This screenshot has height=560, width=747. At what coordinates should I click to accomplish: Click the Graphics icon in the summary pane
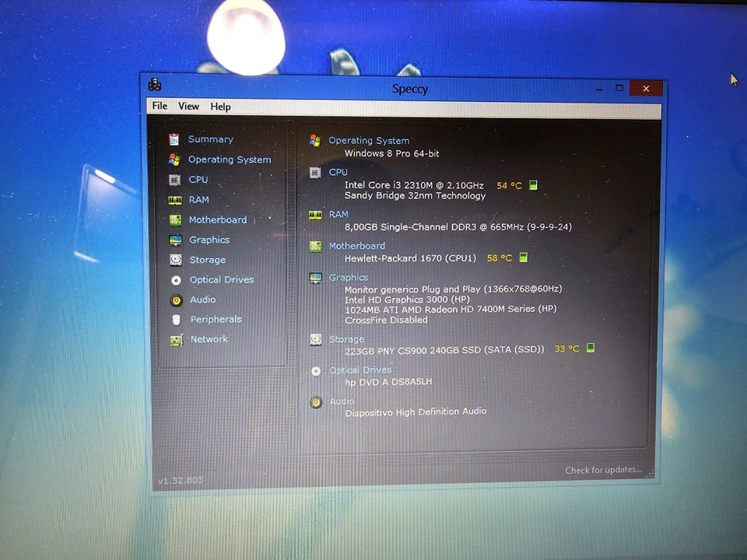point(315,278)
